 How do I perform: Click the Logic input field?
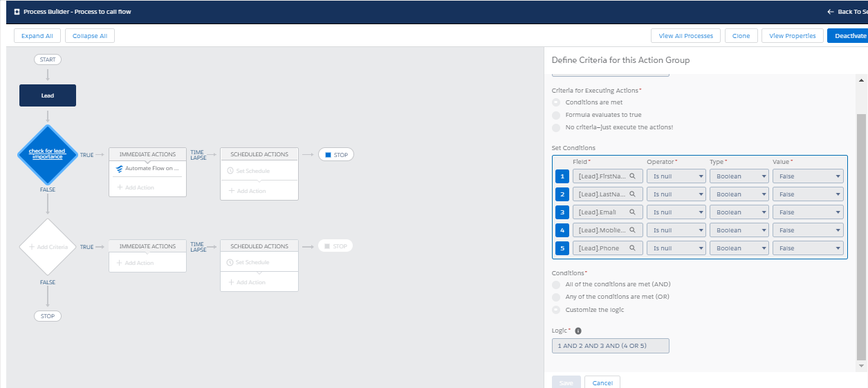coord(610,346)
